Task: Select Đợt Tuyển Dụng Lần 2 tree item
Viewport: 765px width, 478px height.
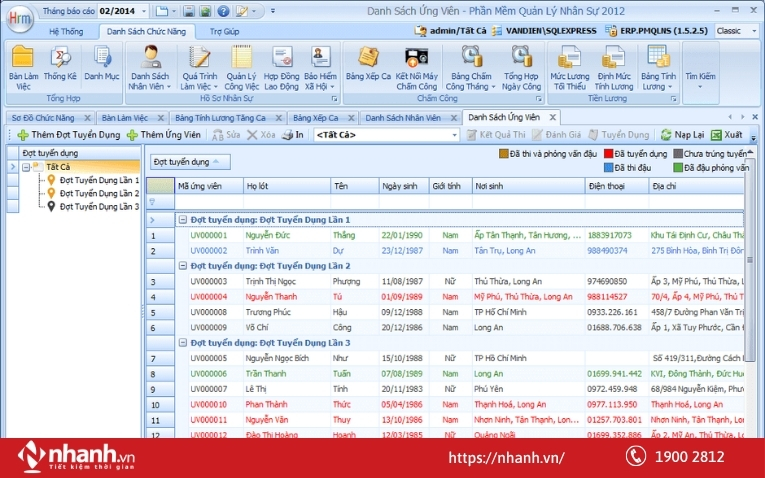Action: click(x=98, y=193)
